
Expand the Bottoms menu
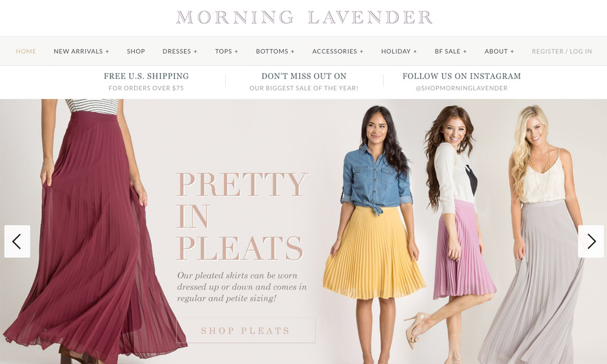(275, 51)
